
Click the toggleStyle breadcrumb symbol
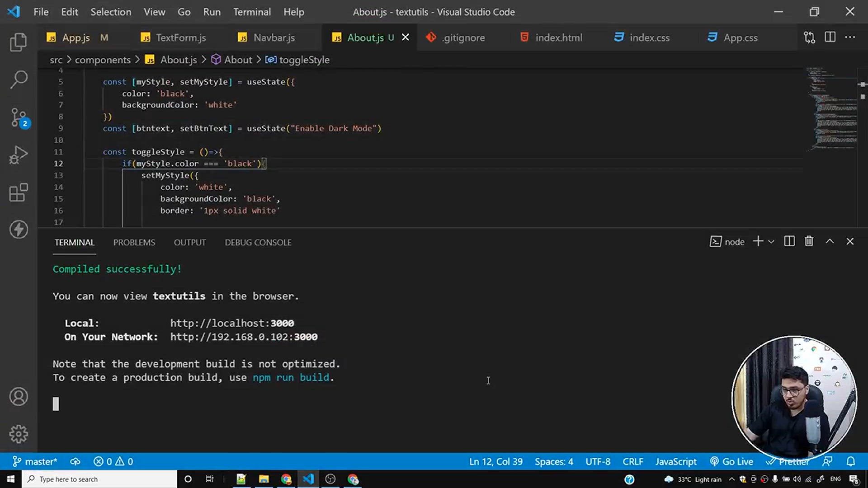297,60
